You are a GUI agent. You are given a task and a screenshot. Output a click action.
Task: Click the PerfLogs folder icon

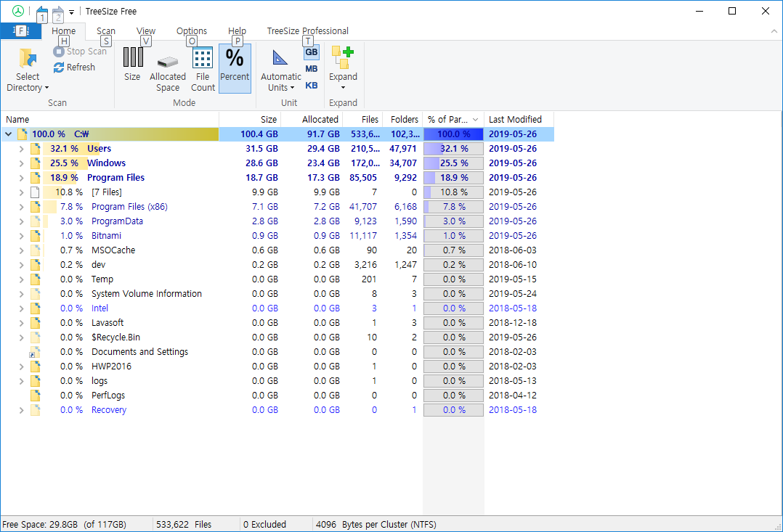(x=35, y=396)
